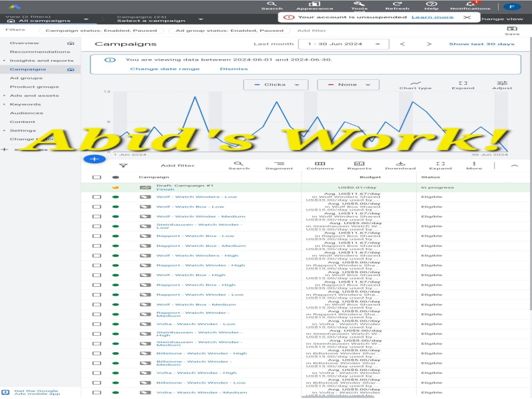Expand the Ads and assets section
Screen dimensions: 532x399
(4, 96)
